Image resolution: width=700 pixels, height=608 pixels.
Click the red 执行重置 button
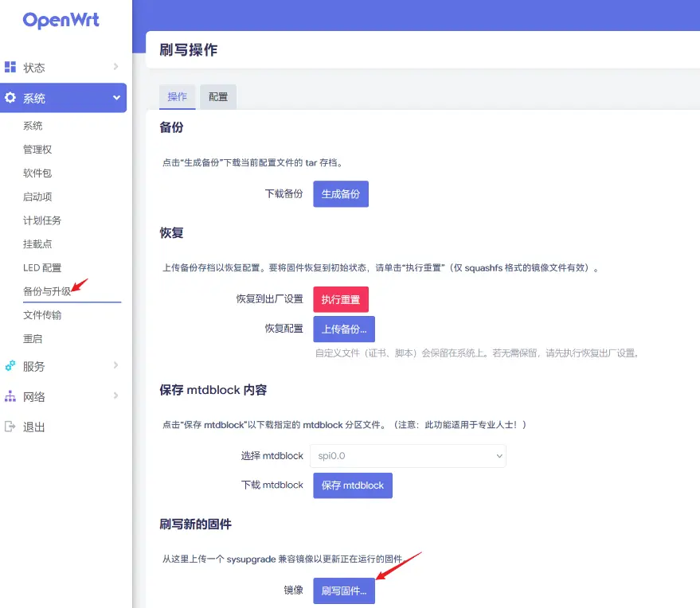[341, 299]
